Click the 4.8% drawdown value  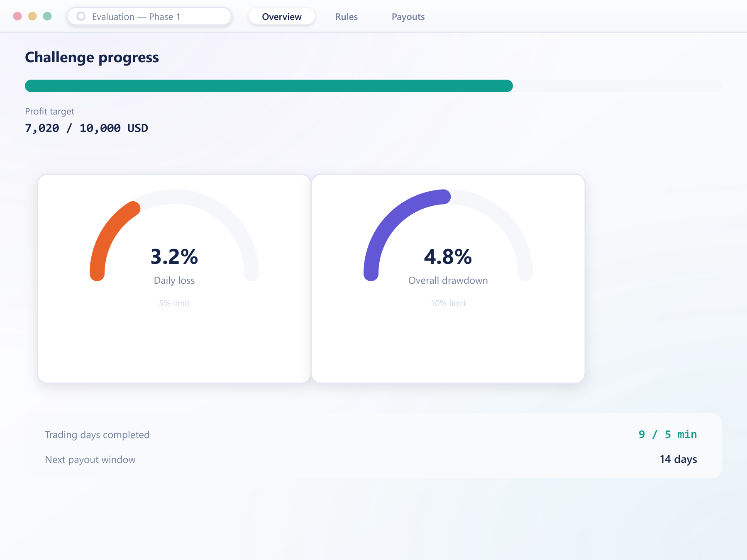click(448, 256)
